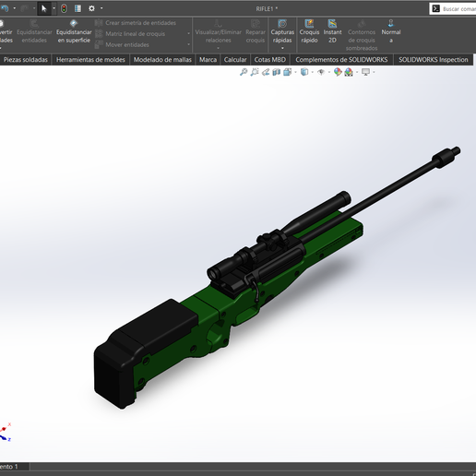
Task: Expand the View Orientation dropdown arrow
Action: 296,72
